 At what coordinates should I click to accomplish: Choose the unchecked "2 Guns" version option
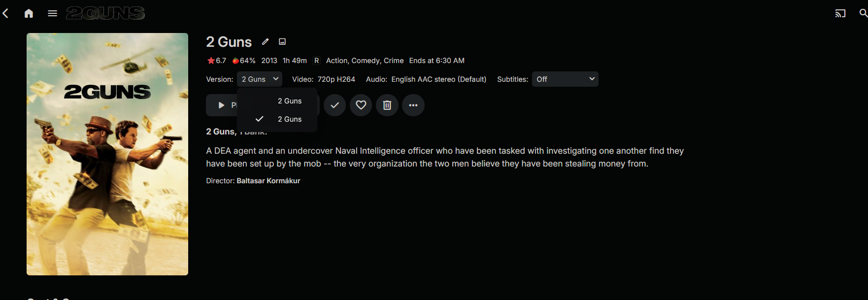289,101
